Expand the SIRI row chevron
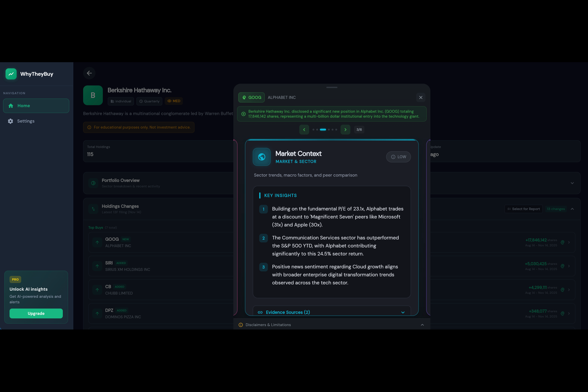 [x=569, y=266]
